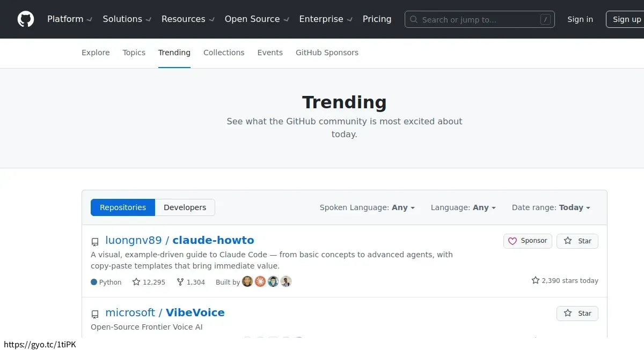Screen dimensions: 644x350
Task: Click the Python language label
Action: coord(110,282)
